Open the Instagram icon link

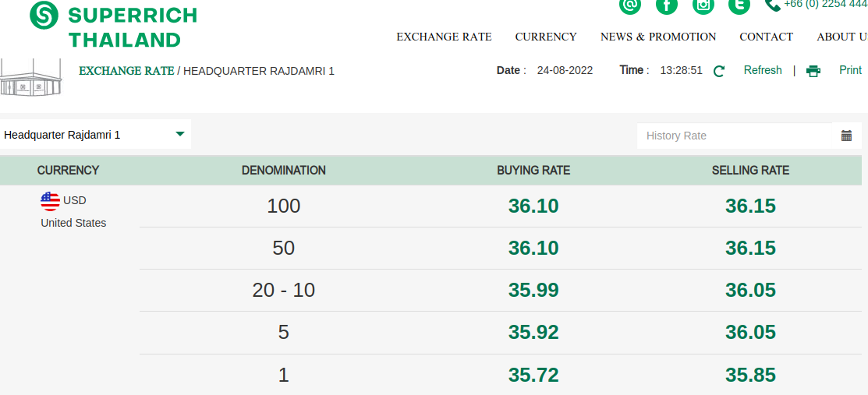pos(703,5)
